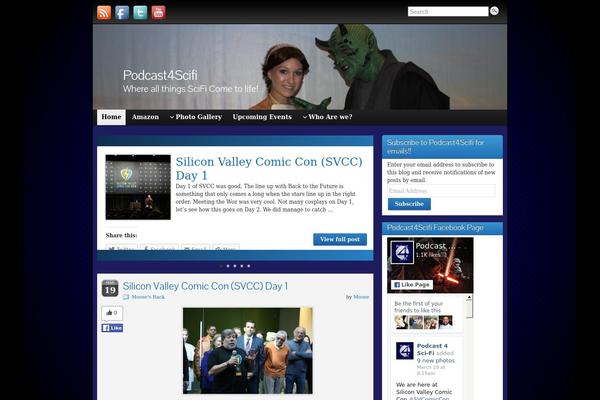Open the Podcast 4 Sci-Fi feed post link
600x400 pixels.
432,349
